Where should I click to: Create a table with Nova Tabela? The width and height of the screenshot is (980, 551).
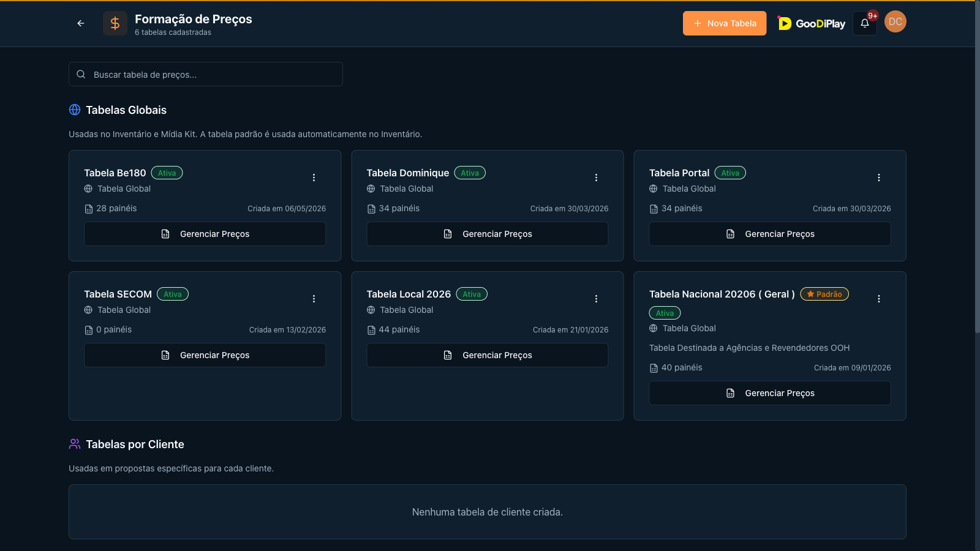click(725, 23)
